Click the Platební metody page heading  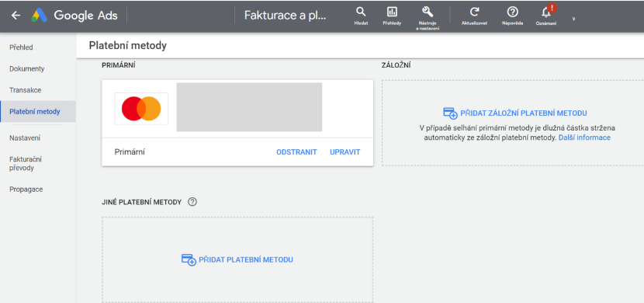pyautogui.click(x=128, y=46)
